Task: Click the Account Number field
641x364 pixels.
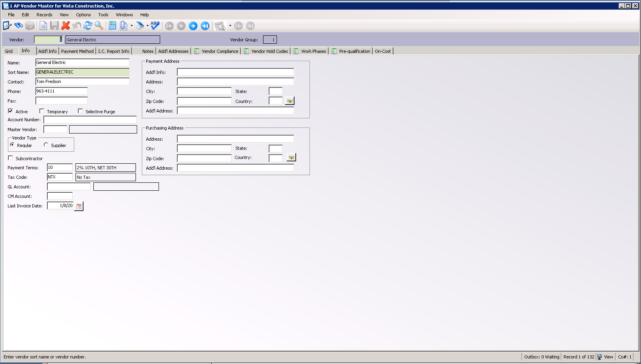Action: tap(90, 120)
